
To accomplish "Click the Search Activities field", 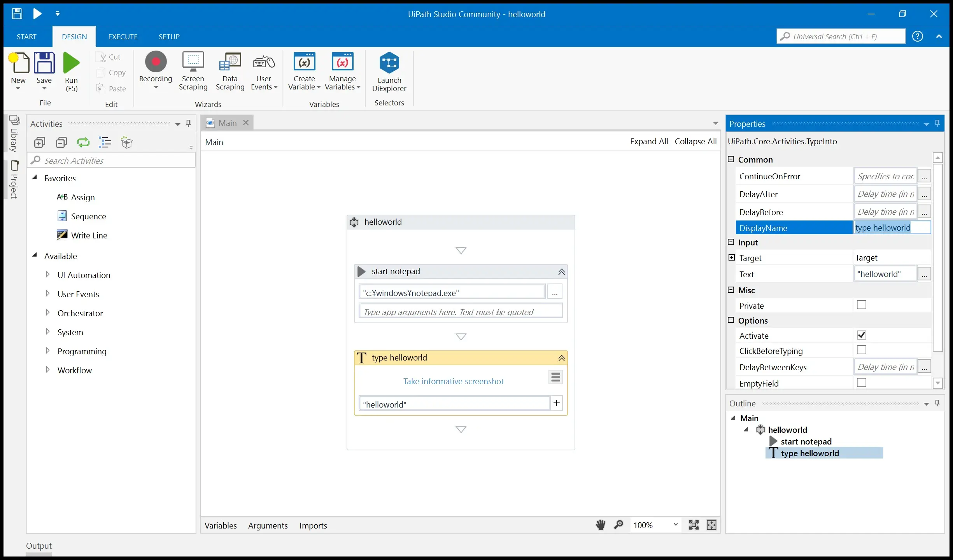I will (x=111, y=160).
